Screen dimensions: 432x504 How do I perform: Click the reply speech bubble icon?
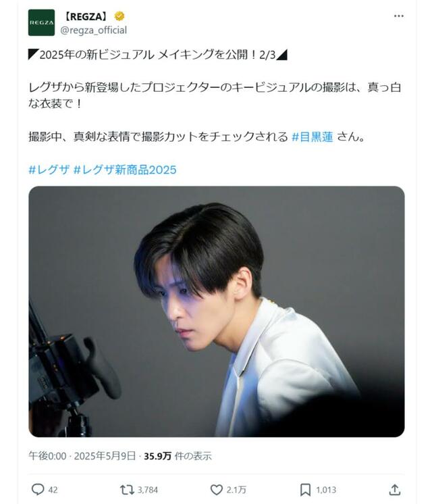click(x=38, y=490)
